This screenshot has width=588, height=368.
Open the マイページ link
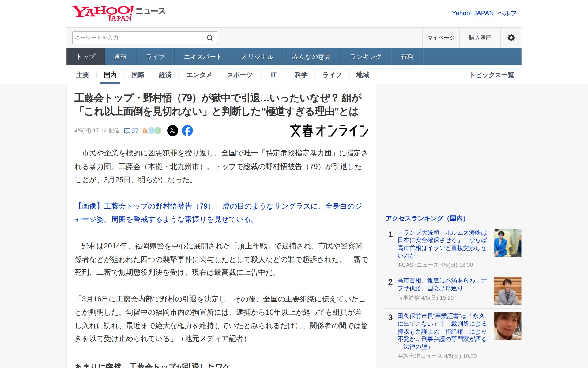pyautogui.click(x=441, y=38)
